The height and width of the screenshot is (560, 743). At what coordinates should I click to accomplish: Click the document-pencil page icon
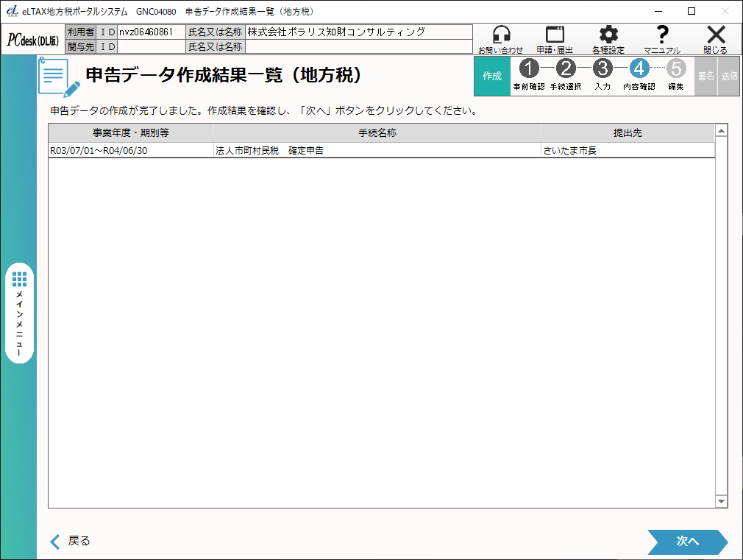click(x=59, y=77)
